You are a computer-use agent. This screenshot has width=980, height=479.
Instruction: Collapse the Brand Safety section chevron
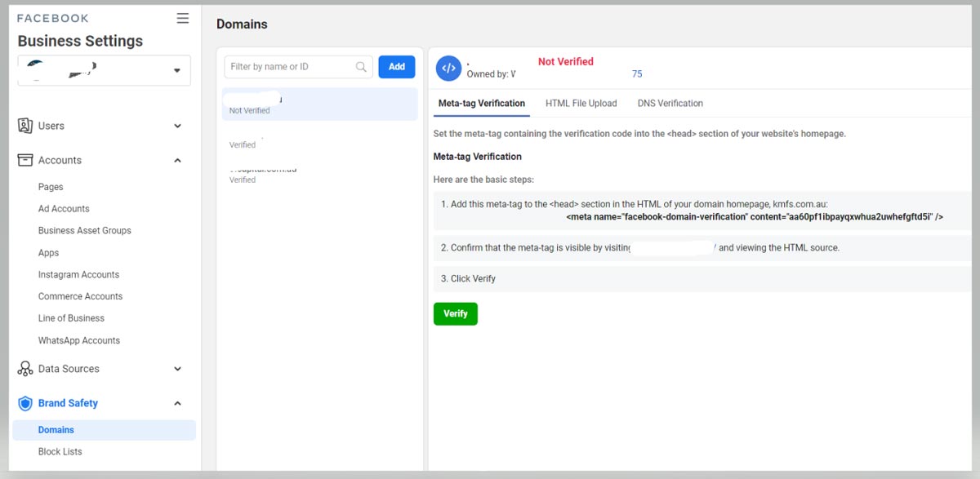(x=177, y=403)
